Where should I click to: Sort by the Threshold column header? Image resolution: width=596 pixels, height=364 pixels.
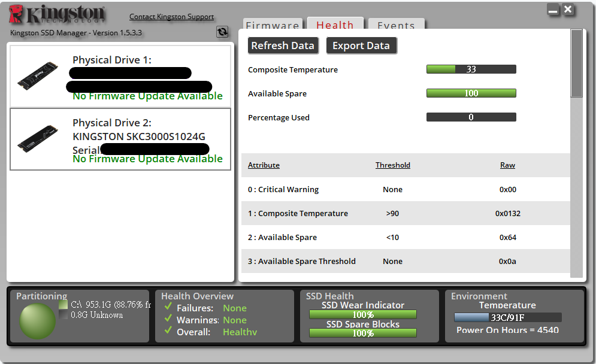(393, 165)
